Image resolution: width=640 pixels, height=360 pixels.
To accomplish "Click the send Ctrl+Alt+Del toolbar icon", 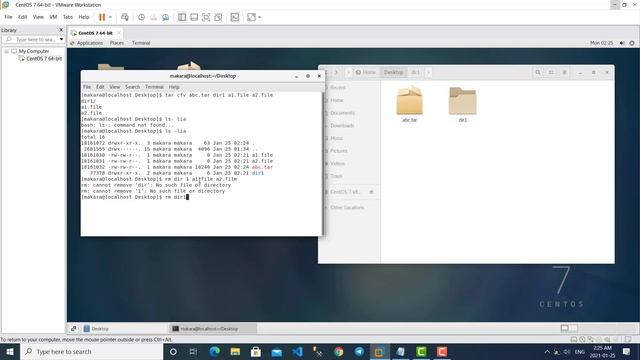I will point(125,17).
